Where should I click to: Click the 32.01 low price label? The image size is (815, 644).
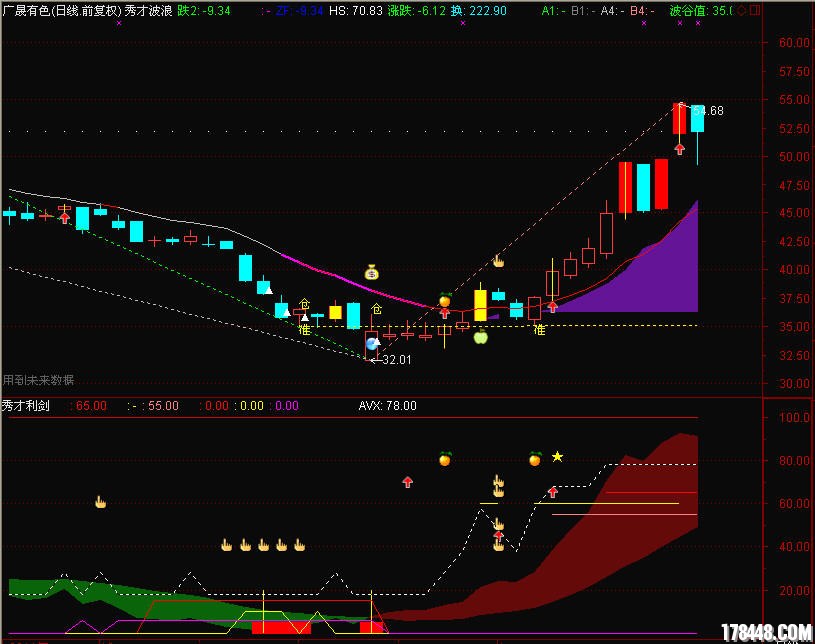tap(397, 360)
